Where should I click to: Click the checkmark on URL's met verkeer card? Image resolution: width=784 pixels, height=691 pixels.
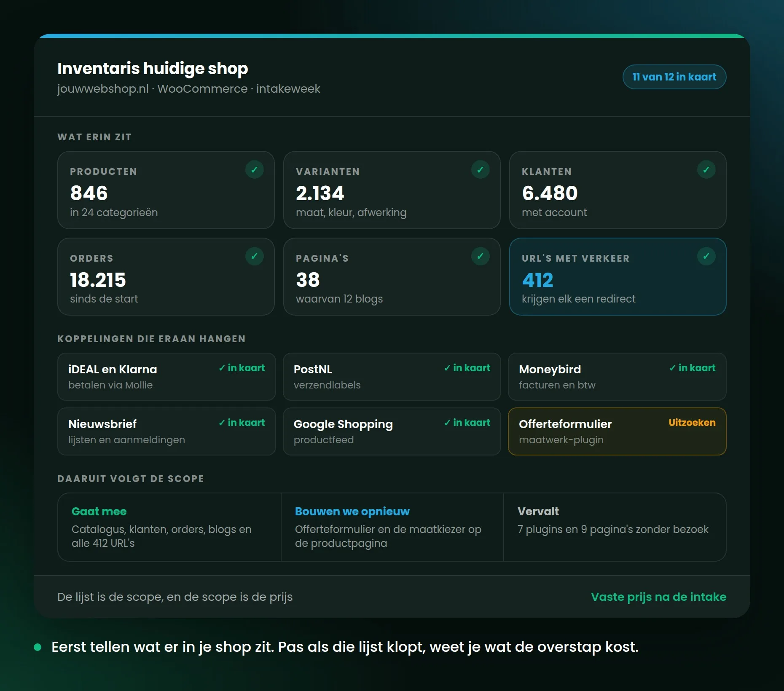pyautogui.click(x=706, y=256)
